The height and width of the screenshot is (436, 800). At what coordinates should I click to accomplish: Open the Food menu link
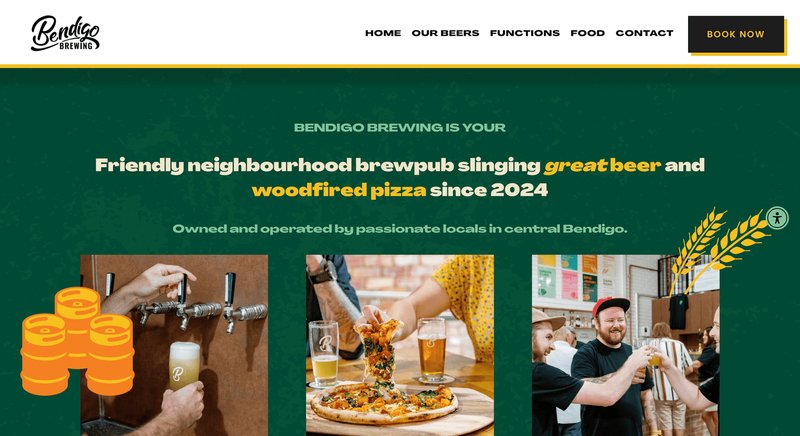588,33
